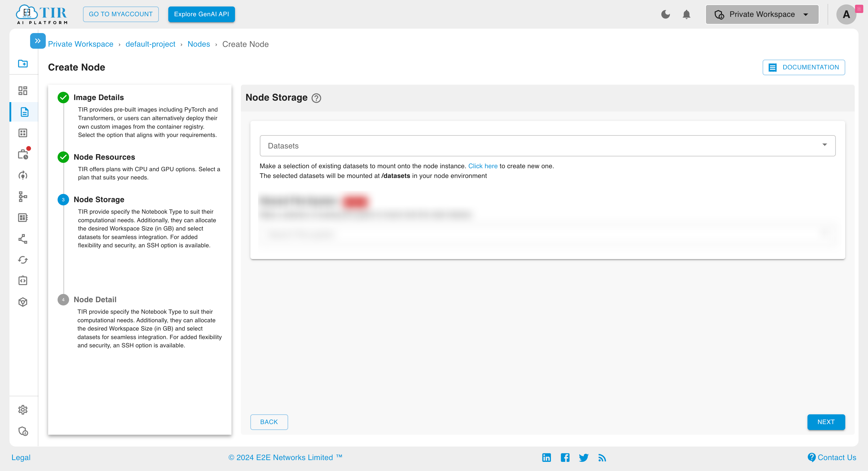Open the sync arrows sidebar icon
This screenshot has height=471, width=868.
tap(23, 260)
